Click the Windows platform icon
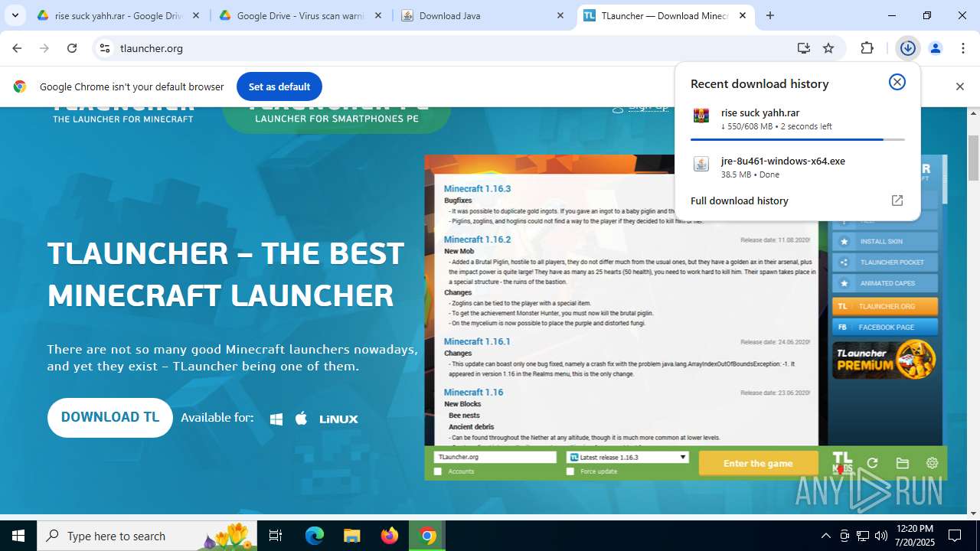This screenshot has height=551, width=980. [276, 419]
